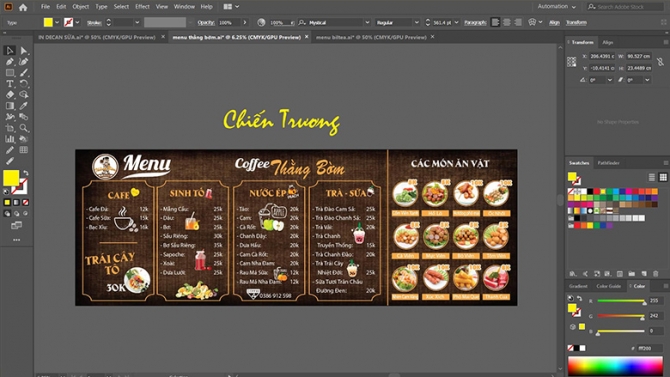670x377 pixels.
Task: Select the Rectangle tool
Action: click(10, 73)
